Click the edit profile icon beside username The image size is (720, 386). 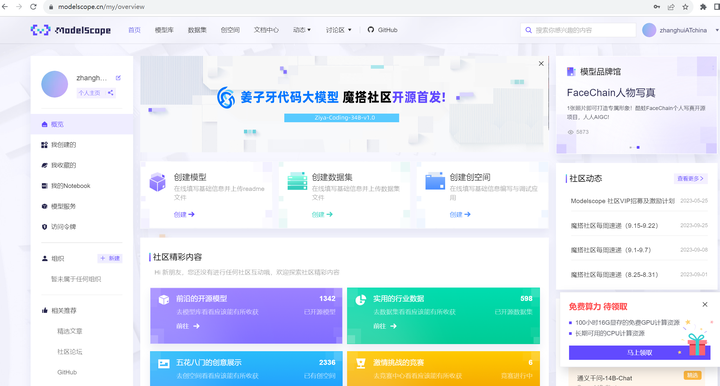pyautogui.click(x=118, y=78)
